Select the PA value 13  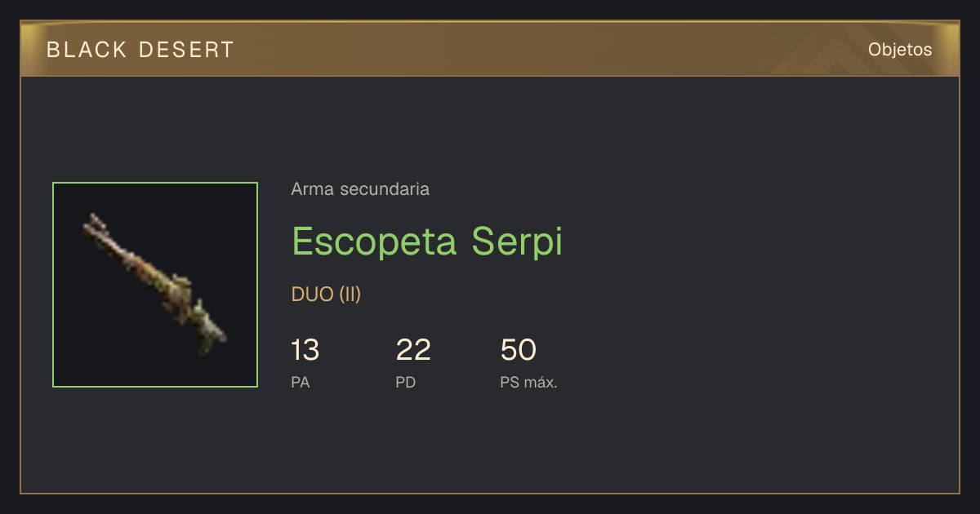click(x=305, y=350)
